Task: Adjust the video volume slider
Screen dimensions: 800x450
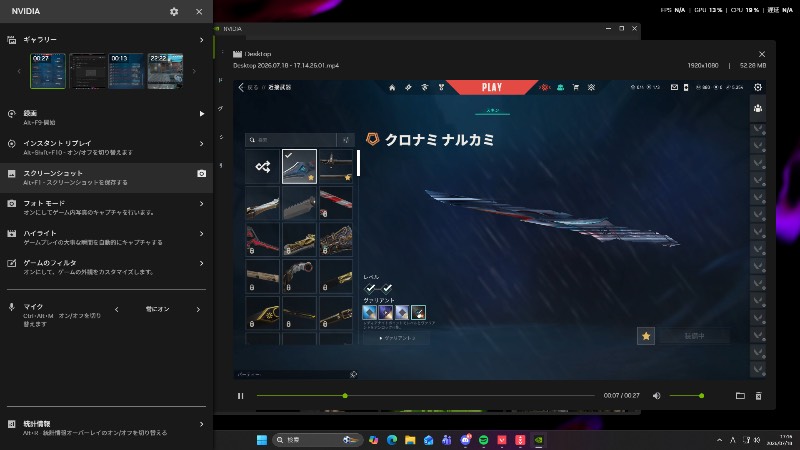Action: pyautogui.click(x=686, y=396)
